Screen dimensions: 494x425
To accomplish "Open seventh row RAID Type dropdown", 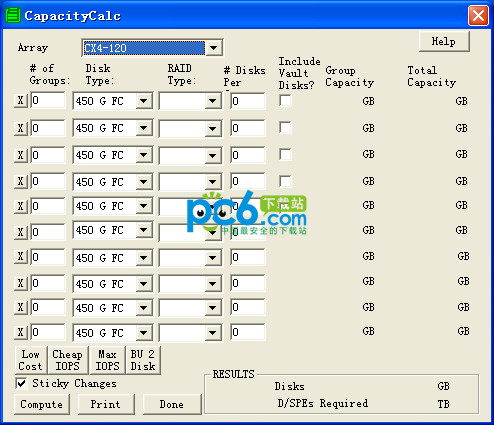I will (213, 258).
